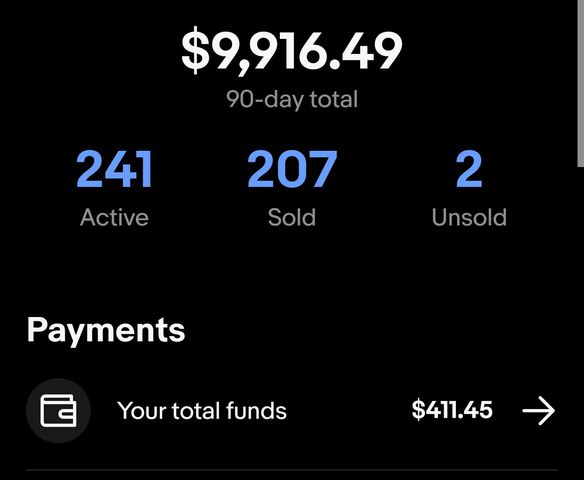Select the Sold label under 207
584x480 pixels.
292,217
